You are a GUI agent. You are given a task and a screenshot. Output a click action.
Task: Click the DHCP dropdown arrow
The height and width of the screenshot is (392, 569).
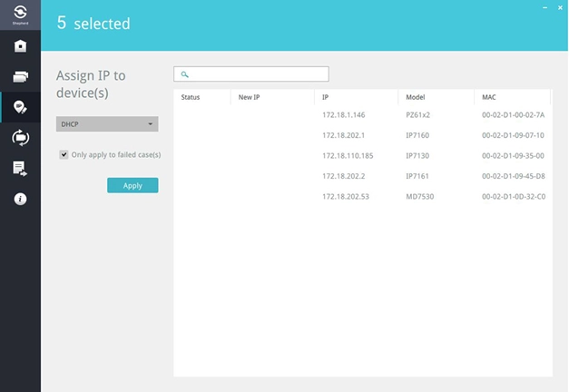[x=151, y=124]
